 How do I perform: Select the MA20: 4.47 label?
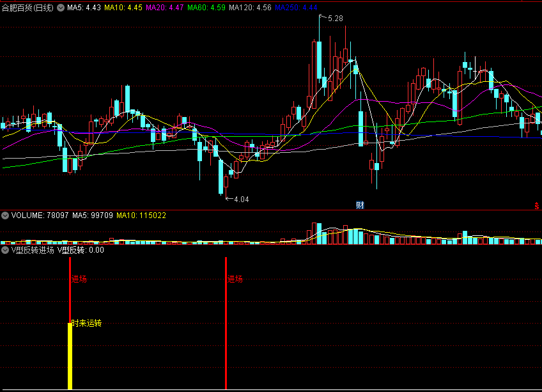pyautogui.click(x=164, y=8)
